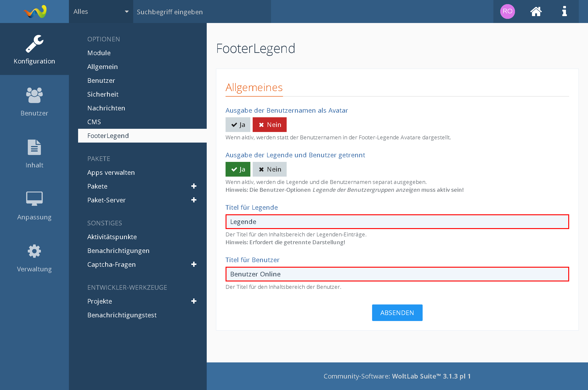The width and height of the screenshot is (588, 390).
Task: Select Nein for separate legend output
Action: [269, 169]
